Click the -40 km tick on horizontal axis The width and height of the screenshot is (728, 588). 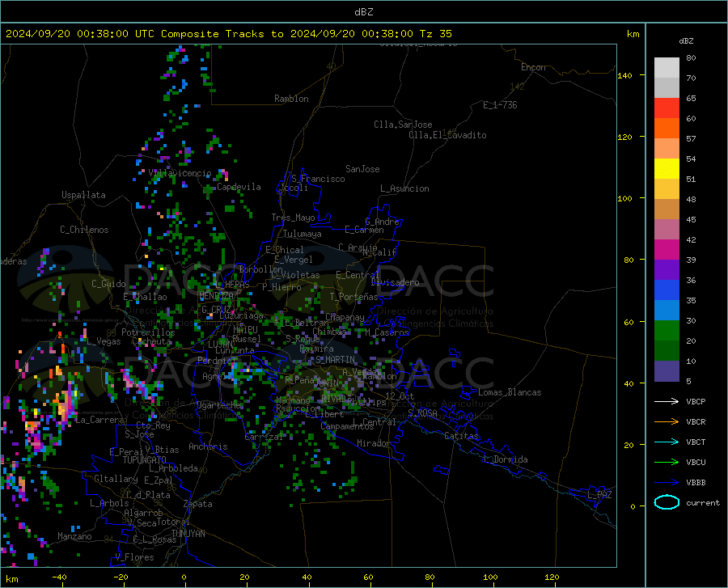[x=59, y=577]
